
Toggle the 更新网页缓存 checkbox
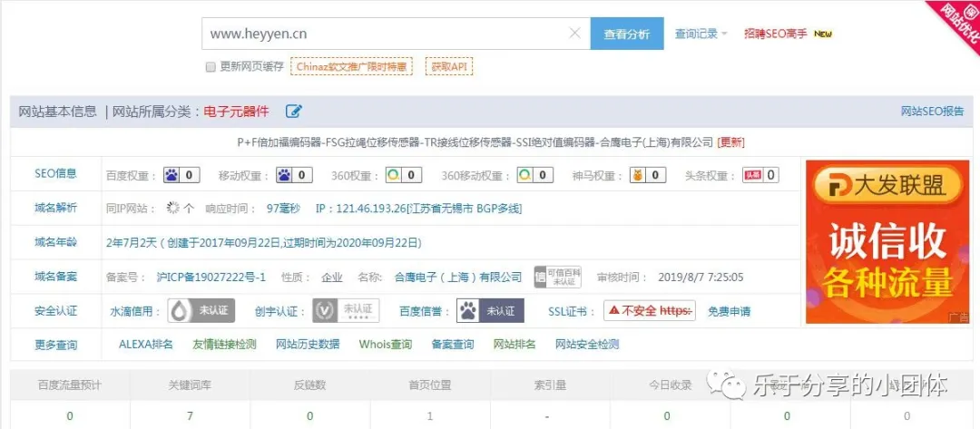(211, 67)
